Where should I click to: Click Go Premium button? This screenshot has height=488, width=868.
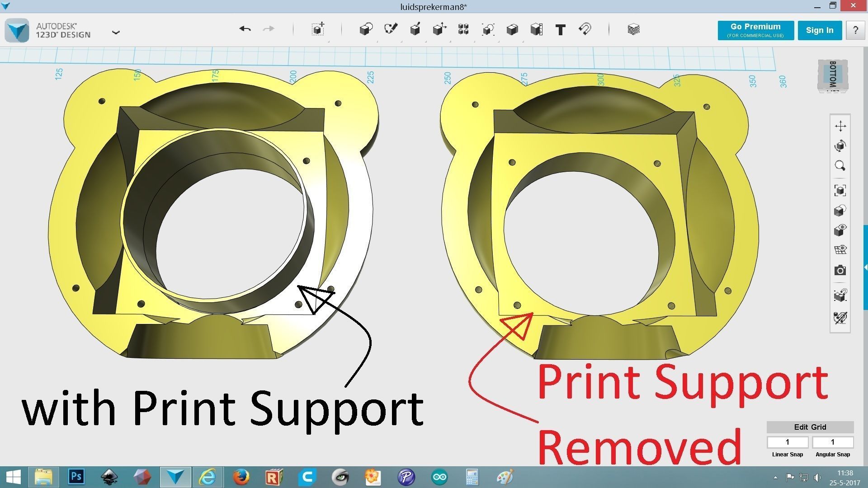pyautogui.click(x=755, y=30)
